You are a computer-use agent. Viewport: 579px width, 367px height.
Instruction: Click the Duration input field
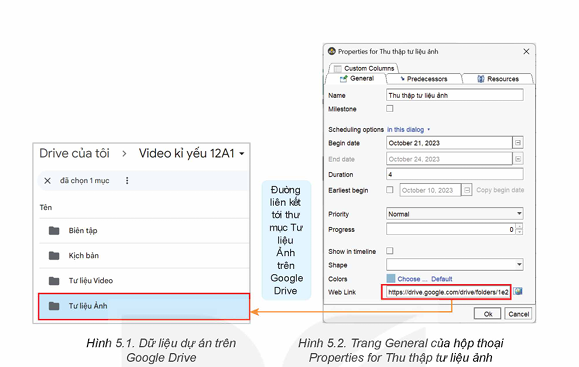tap(455, 174)
